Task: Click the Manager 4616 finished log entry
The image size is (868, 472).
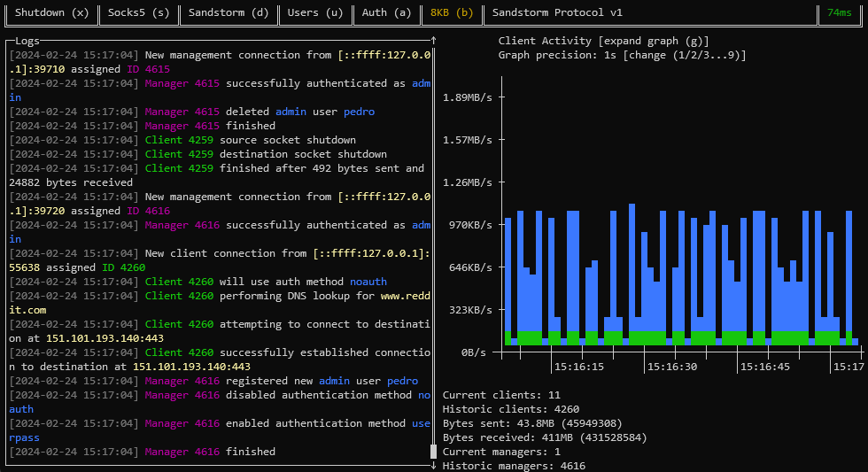Action: coord(143,452)
